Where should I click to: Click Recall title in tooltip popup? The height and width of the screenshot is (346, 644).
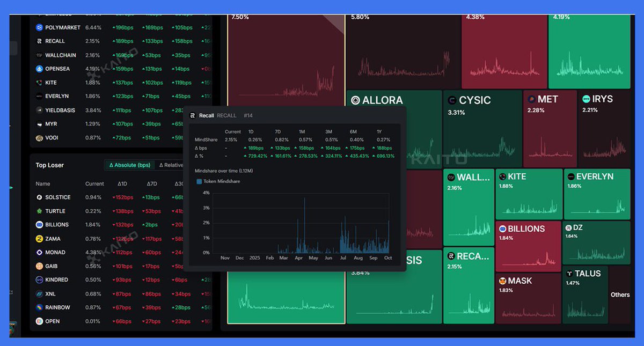click(x=207, y=115)
